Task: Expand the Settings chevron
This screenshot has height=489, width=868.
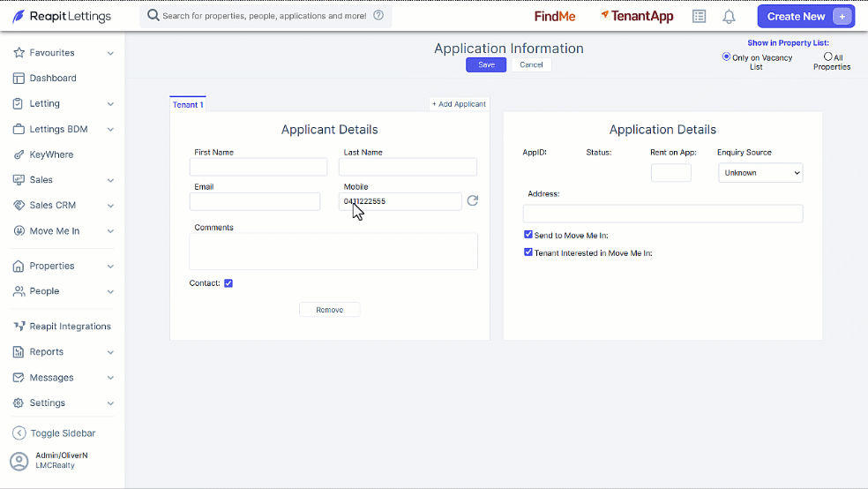Action: [x=110, y=403]
